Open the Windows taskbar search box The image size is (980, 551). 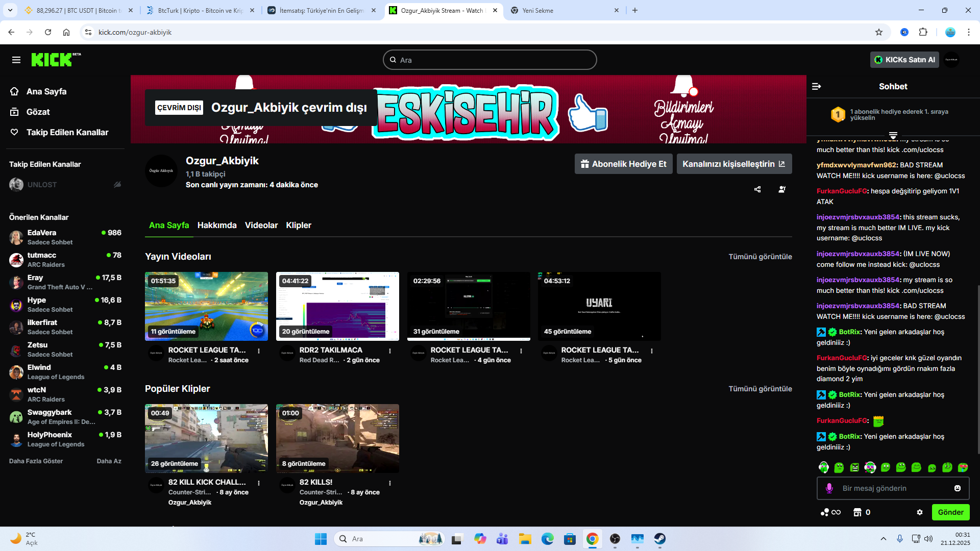(x=388, y=539)
